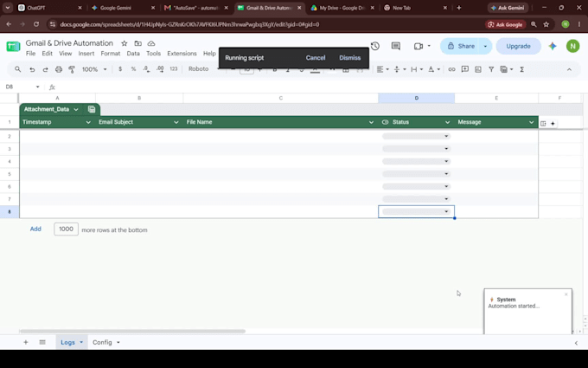Click the Insert chart icon
This screenshot has height=368, width=588.
point(478,69)
